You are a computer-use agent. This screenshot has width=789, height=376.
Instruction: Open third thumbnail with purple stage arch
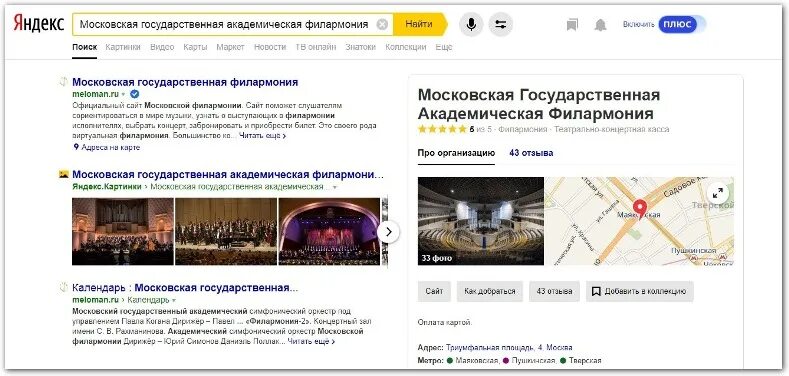[x=329, y=231]
